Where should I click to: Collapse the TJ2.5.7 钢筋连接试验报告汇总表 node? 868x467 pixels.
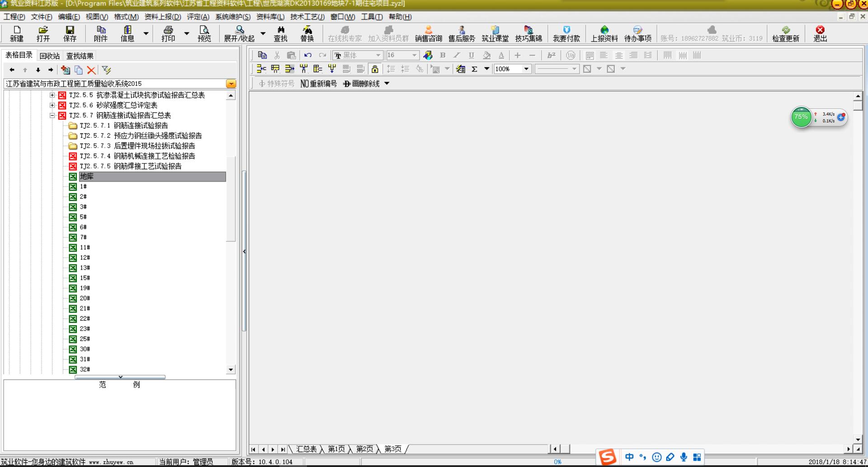pyautogui.click(x=52, y=116)
